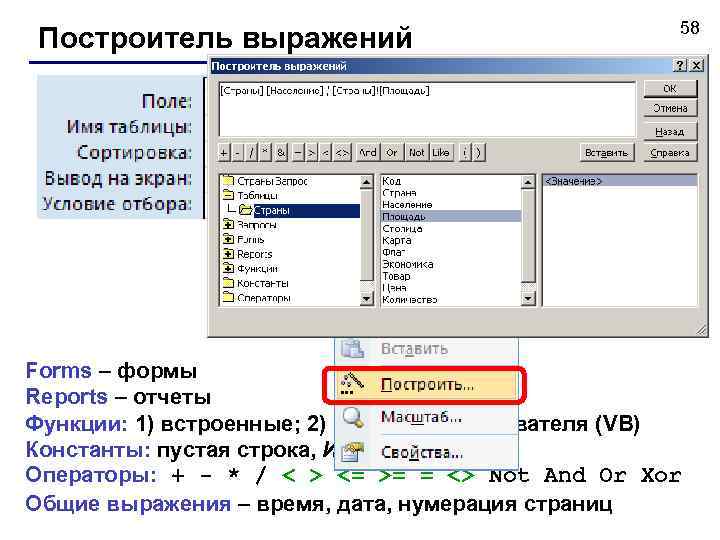Select the <Значение> entry

tap(619, 181)
